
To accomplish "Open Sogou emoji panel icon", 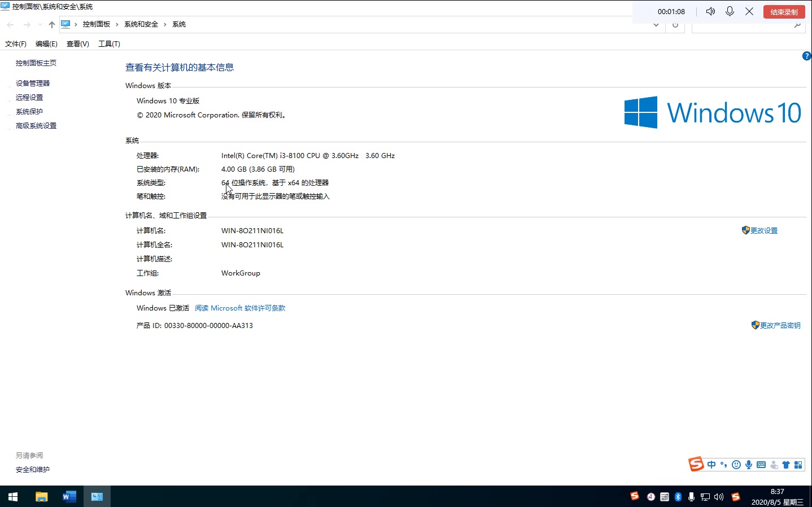I will (x=736, y=465).
